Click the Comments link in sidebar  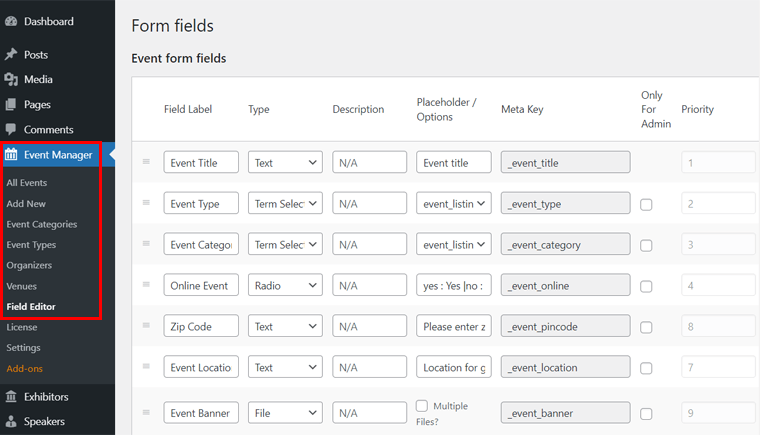tap(48, 129)
